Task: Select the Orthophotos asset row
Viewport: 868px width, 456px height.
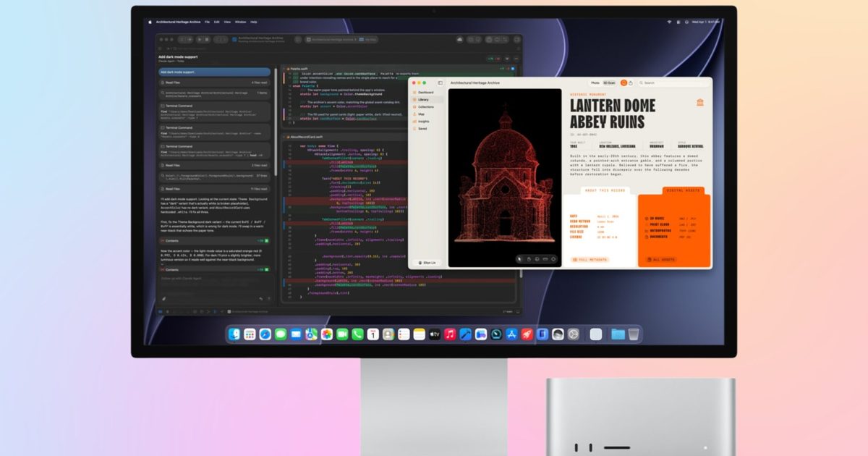Action: 671,231
